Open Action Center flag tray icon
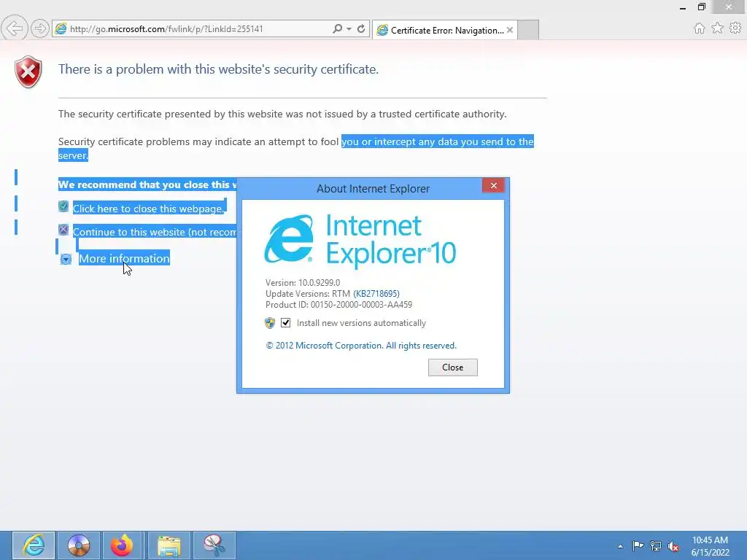This screenshot has height=560, width=747. click(x=638, y=545)
